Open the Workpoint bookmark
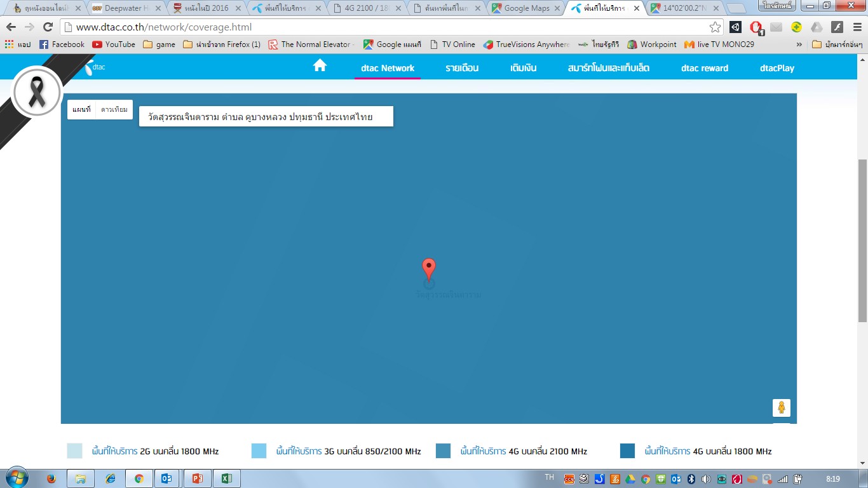Viewport: 868px width, 488px height. (652, 44)
